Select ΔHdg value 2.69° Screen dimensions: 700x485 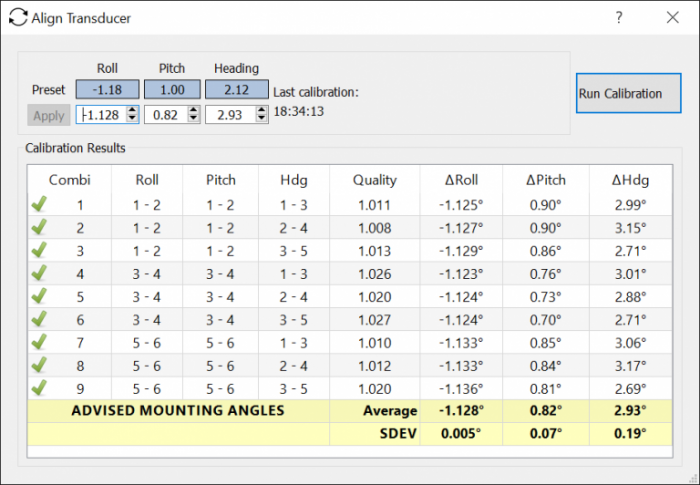point(630,389)
